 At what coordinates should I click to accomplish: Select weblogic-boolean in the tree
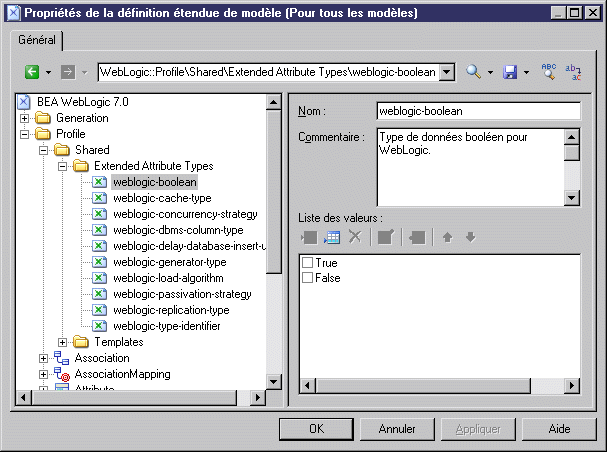(x=154, y=182)
